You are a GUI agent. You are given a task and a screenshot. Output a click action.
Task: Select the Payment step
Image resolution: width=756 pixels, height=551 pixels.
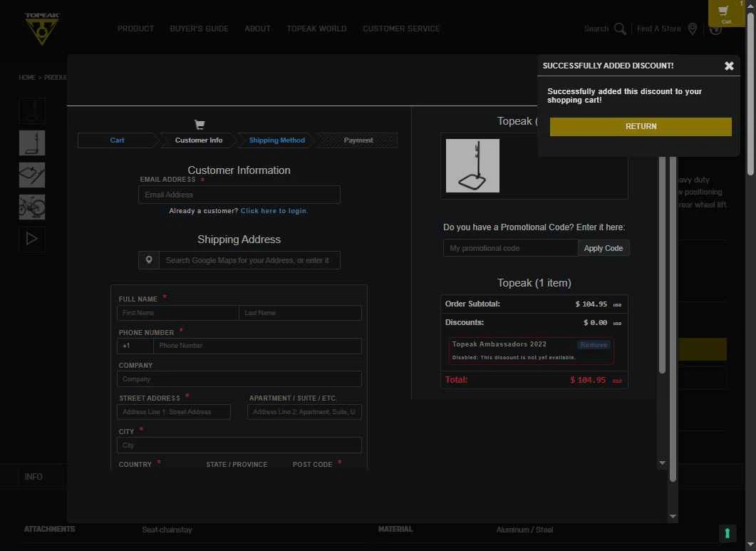(x=358, y=140)
